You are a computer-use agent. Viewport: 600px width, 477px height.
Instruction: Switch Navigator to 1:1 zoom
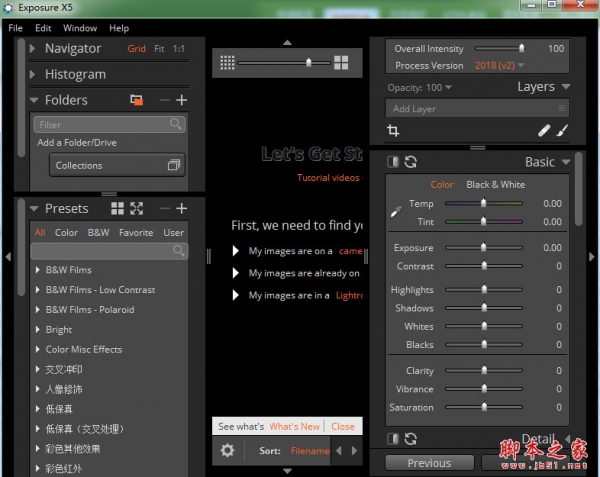point(178,49)
